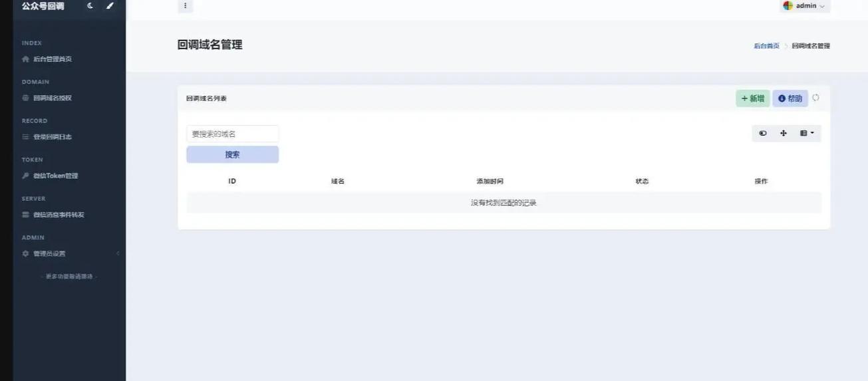Click the home icon beside 后台管理首页

[25, 59]
